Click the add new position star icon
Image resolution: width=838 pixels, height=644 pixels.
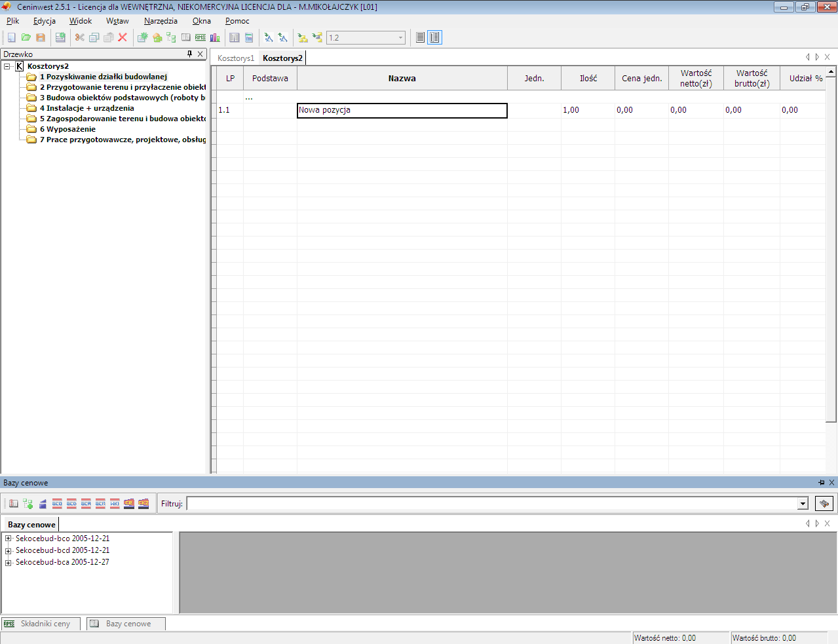(143, 38)
